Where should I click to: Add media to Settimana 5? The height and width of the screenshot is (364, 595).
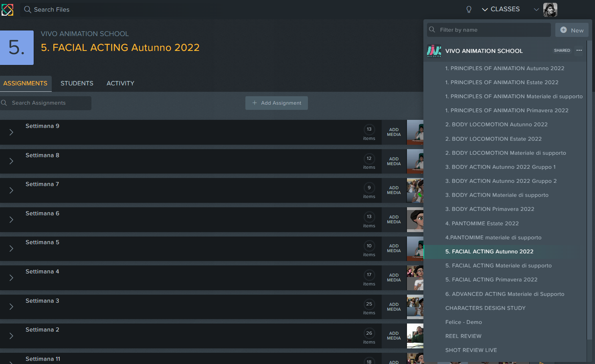pyautogui.click(x=394, y=249)
